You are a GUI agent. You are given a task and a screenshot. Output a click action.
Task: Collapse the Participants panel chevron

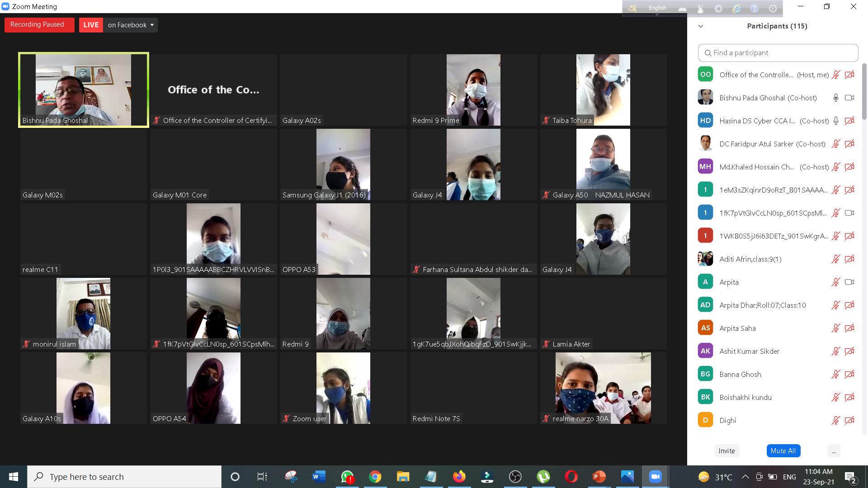click(x=701, y=26)
